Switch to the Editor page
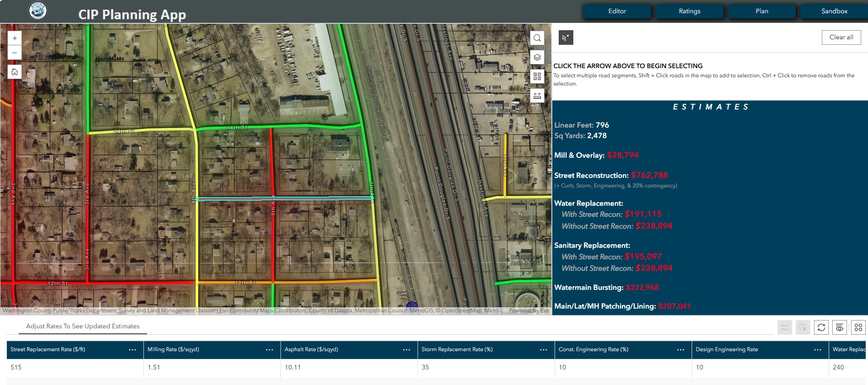Screen dimensions: 868x385 pos(617,11)
